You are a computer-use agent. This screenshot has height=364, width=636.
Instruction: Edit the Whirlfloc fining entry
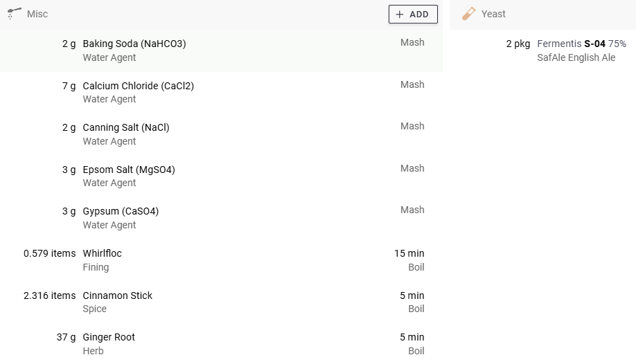(x=102, y=253)
